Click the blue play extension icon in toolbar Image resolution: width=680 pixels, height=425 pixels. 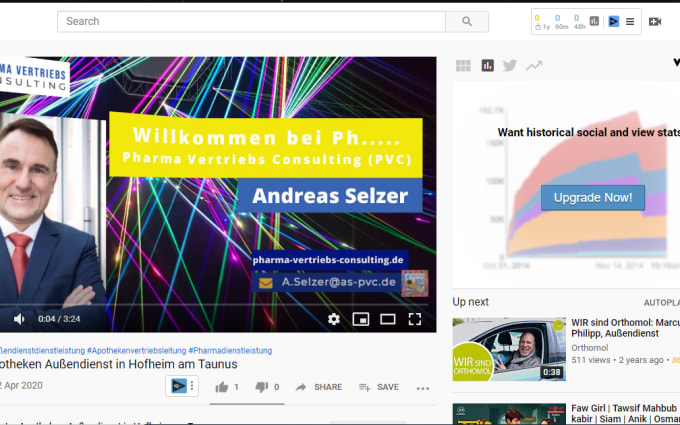coord(613,21)
